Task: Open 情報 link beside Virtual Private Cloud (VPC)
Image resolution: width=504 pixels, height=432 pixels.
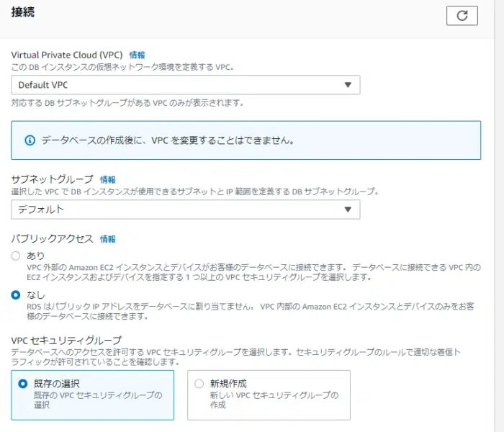Action: click(137, 55)
